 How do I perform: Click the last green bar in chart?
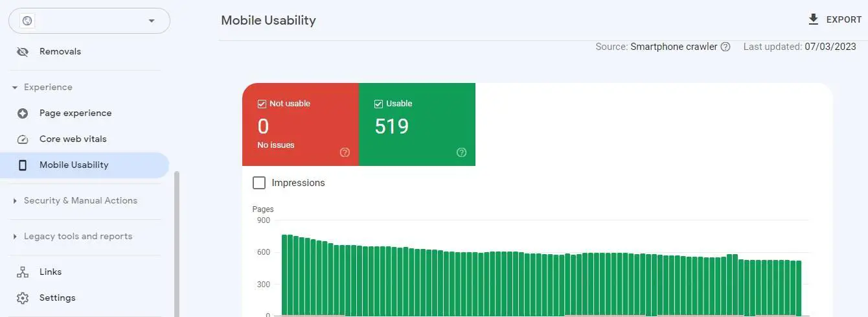[x=799, y=288]
